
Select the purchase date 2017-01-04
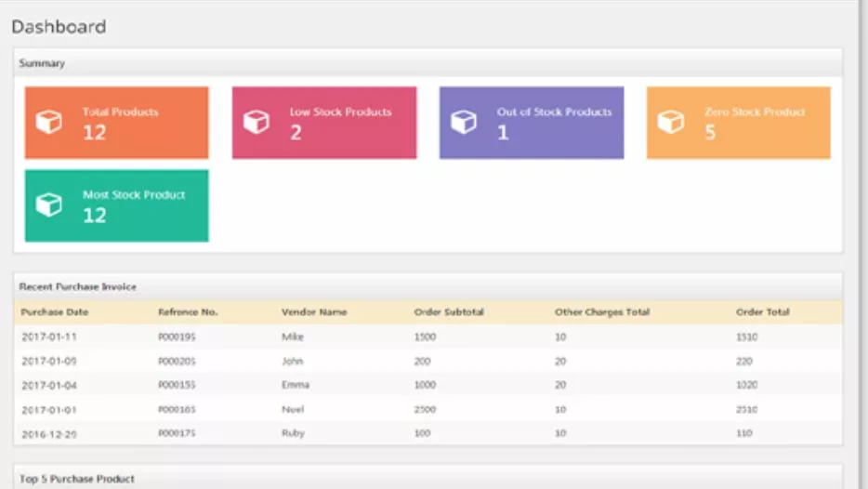(49, 385)
